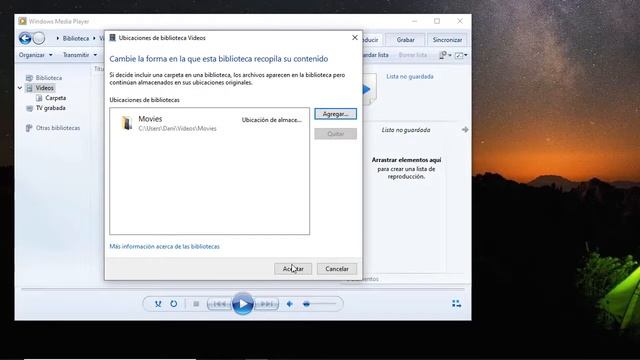
Task: Click the Forward navigation button in Media Player
Action: [x=38, y=38]
